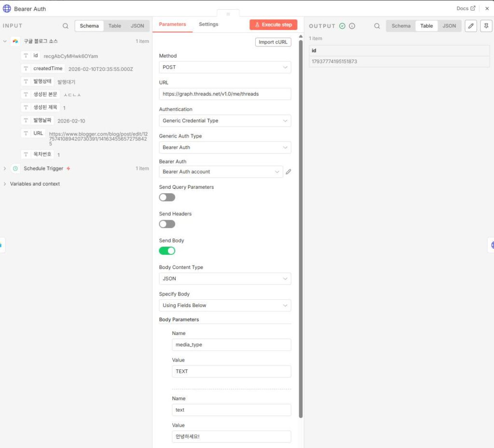Click the search icon in OUTPUT panel

click(x=377, y=26)
